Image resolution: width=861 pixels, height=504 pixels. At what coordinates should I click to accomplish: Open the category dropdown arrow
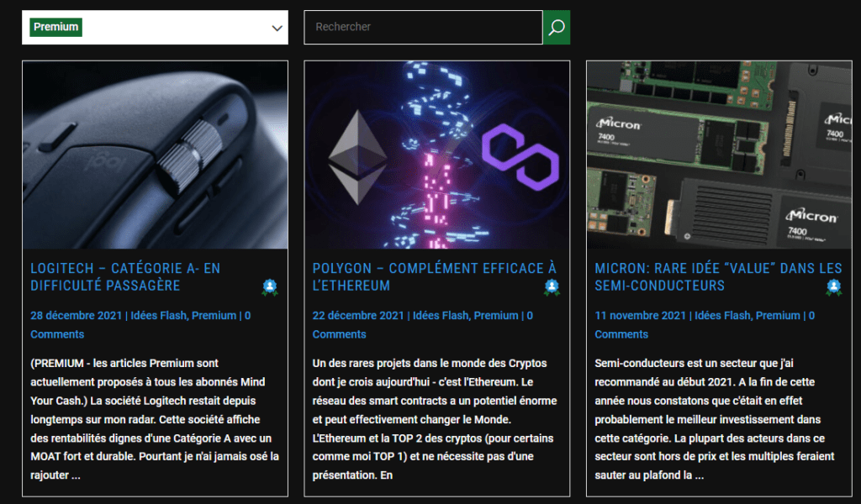tap(277, 28)
